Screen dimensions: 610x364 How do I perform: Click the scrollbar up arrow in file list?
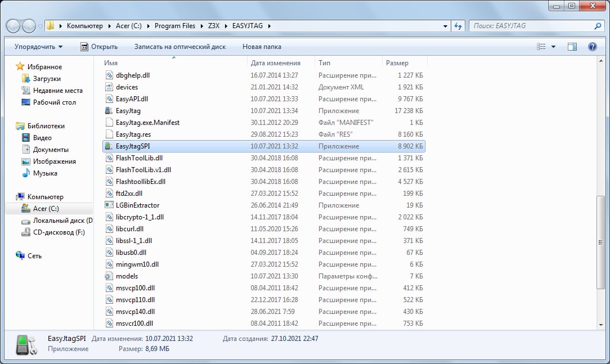click(600, 61)
